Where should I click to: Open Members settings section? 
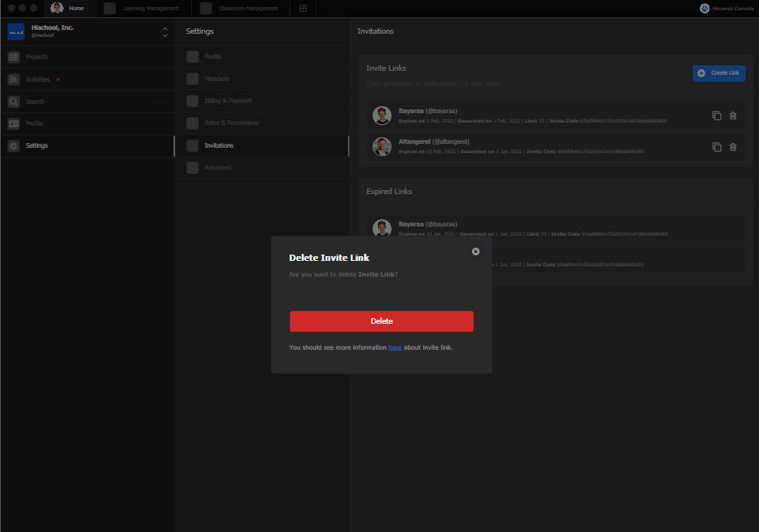tap(217, 79)
